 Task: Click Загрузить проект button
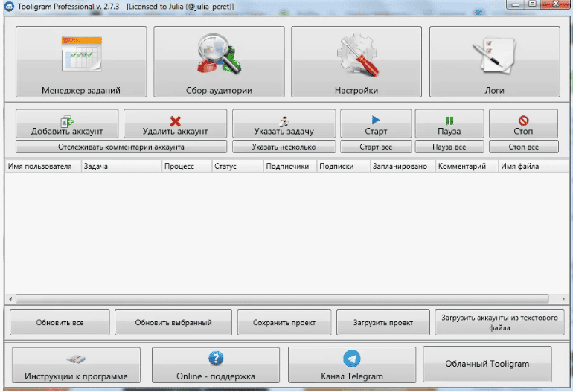[x=383, y=323]
